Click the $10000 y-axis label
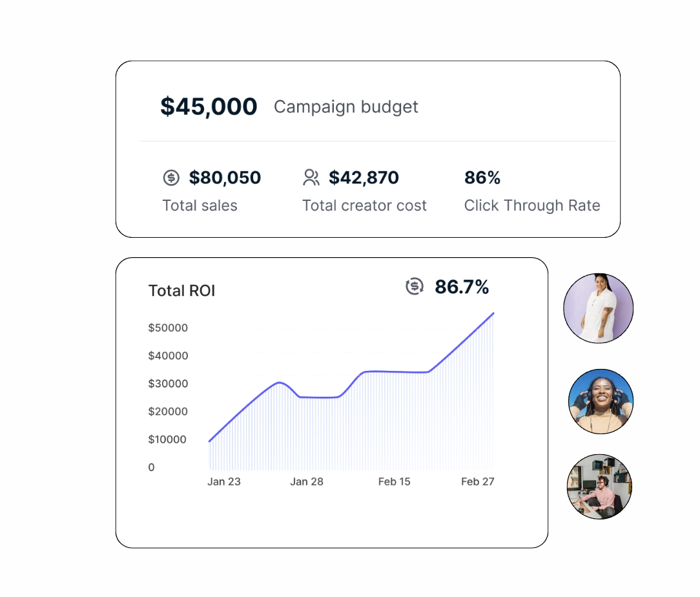The height and width of the screenshot is (597, 700). pos(167,439)
